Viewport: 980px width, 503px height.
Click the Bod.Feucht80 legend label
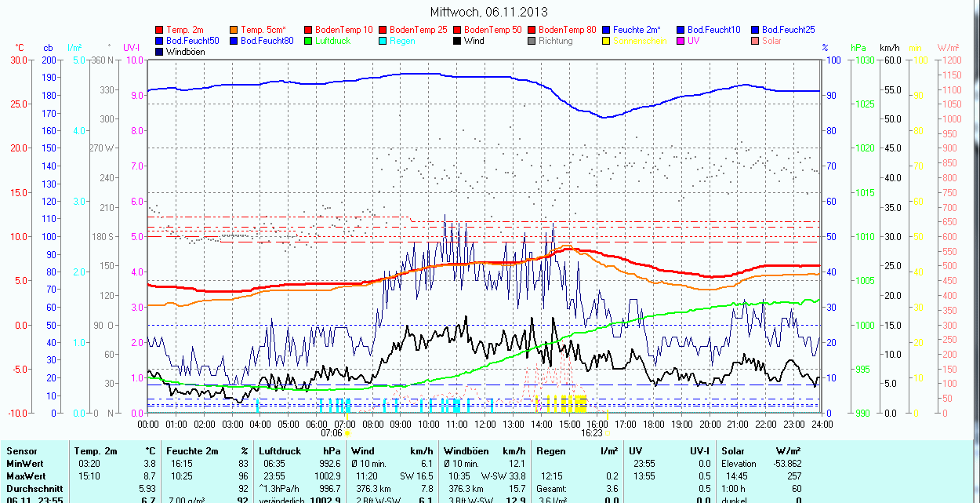click(267, 41)
